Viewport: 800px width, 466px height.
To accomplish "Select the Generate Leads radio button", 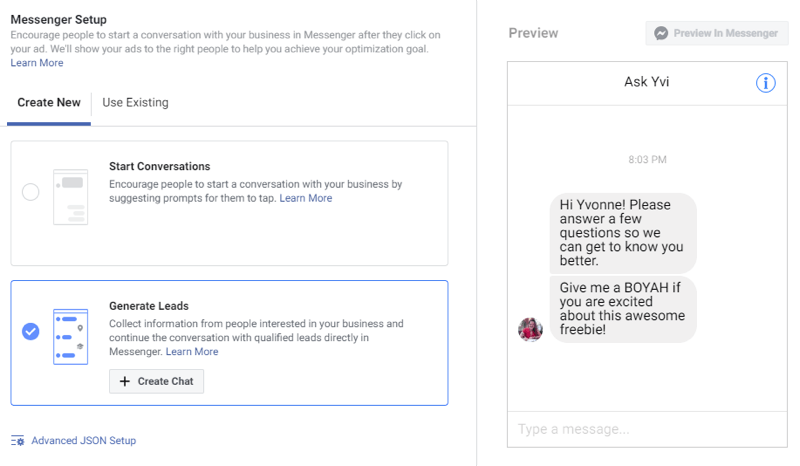I will 31,332.
